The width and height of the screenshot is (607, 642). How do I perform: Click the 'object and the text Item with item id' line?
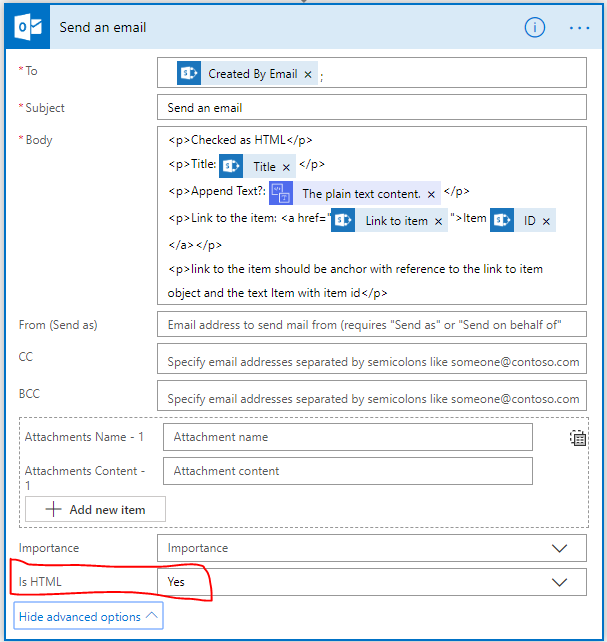coord(277,293)
